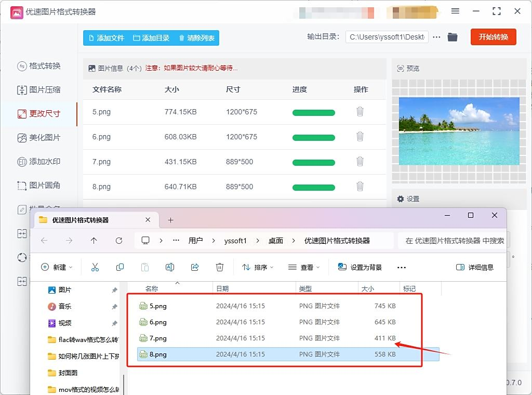The image size is (532, 395).
Task: Open output folder via the folder icon
Action: pyautogui.click(x=453, y=37)
